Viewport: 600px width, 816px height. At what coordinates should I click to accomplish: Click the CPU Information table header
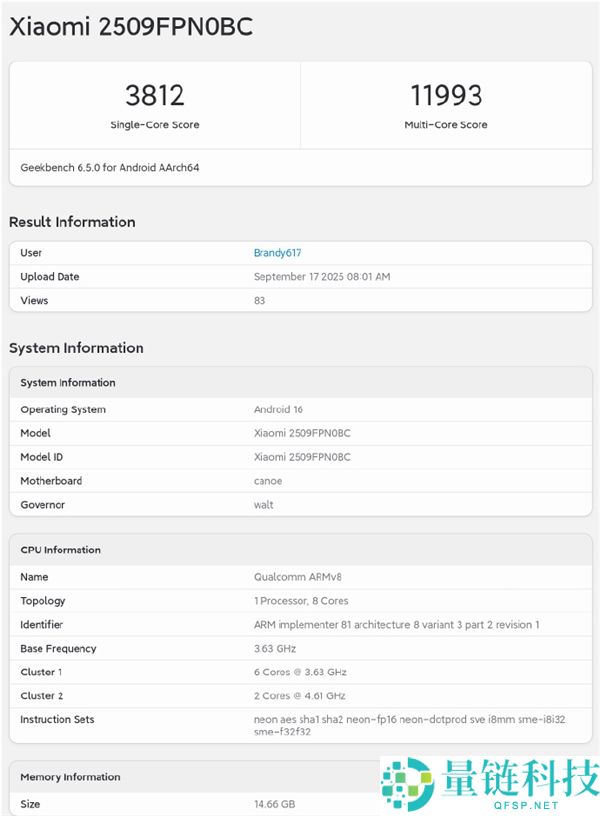[60, 550]
